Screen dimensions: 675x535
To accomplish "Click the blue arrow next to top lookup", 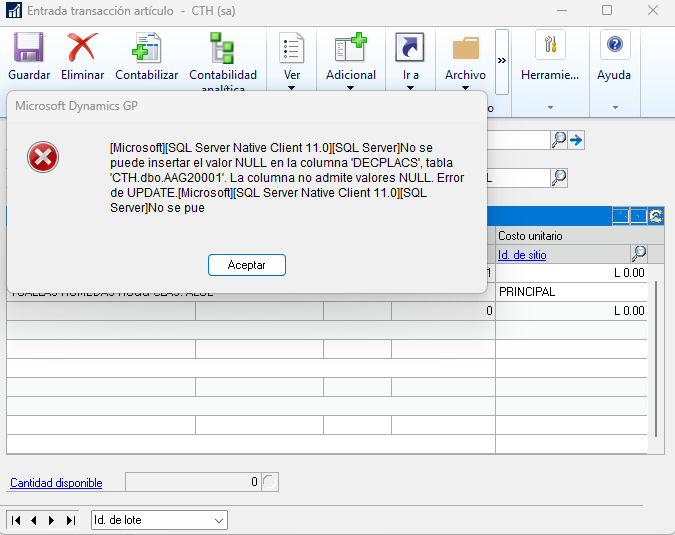I will pos(576,140).
